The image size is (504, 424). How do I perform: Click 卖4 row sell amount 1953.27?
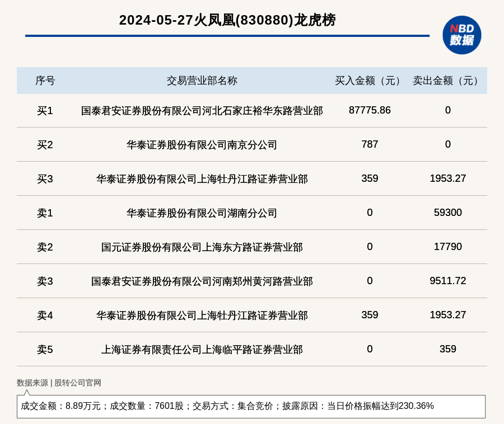click(448, 315)
